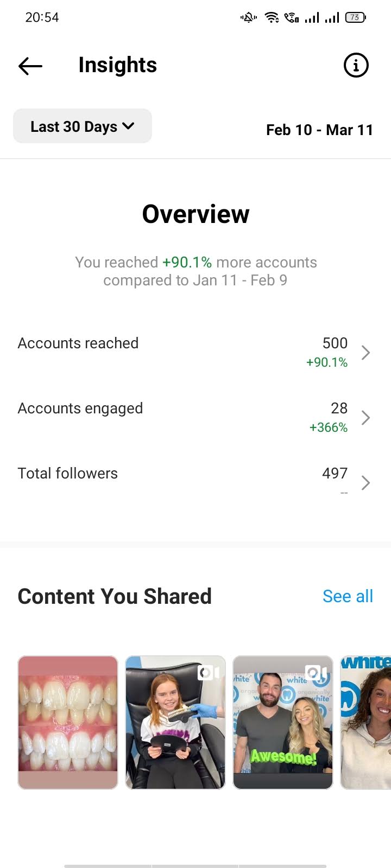Screen dimensions: 391x868
Task: Select the Accounts reached row label
Action: pos(78,343)
